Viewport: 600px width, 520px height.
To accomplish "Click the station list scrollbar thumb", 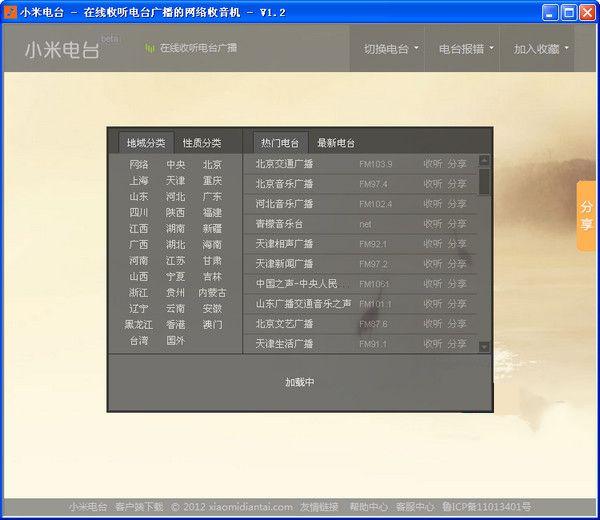I will [484, 181].
